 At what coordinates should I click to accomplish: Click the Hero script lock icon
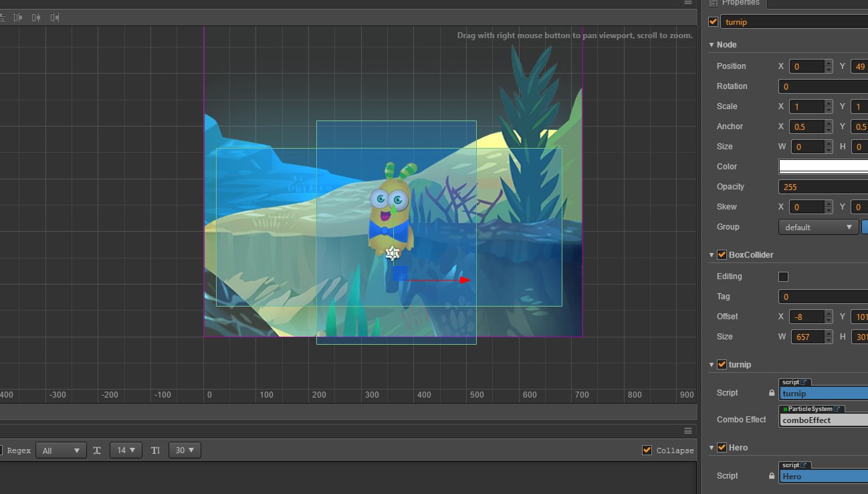click(x=772, y=477)
